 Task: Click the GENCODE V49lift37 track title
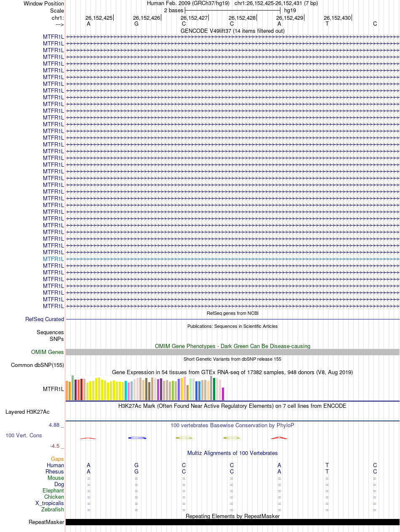point(232,31)
